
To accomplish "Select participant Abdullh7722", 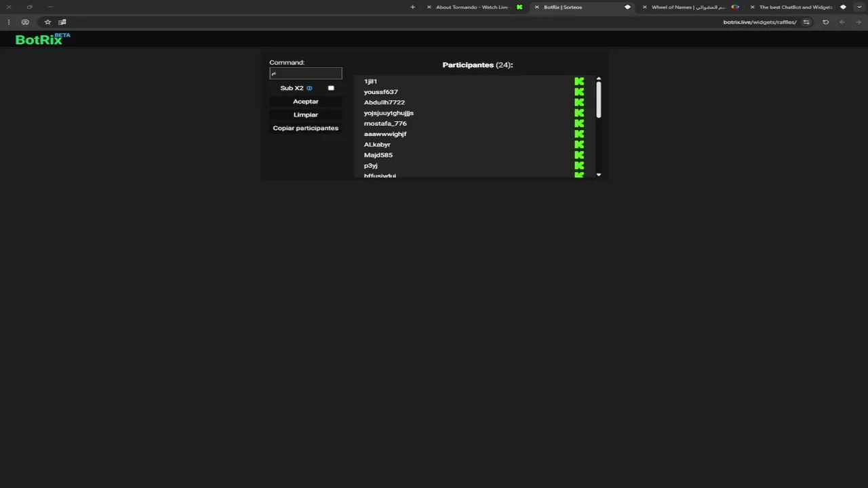I will click(x=384, y=102).
